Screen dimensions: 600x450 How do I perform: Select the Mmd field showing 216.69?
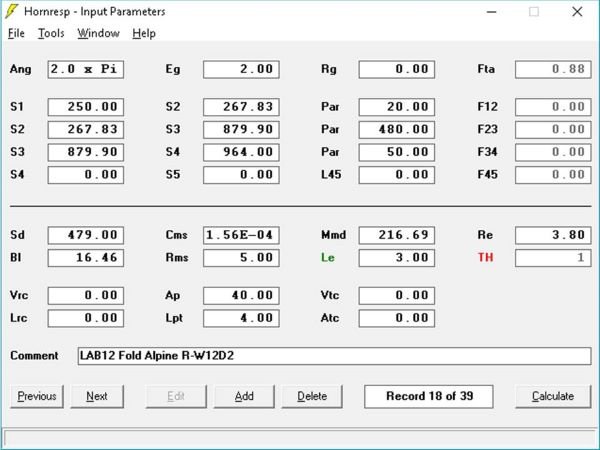pyautogui.click(x=397, y=235)
